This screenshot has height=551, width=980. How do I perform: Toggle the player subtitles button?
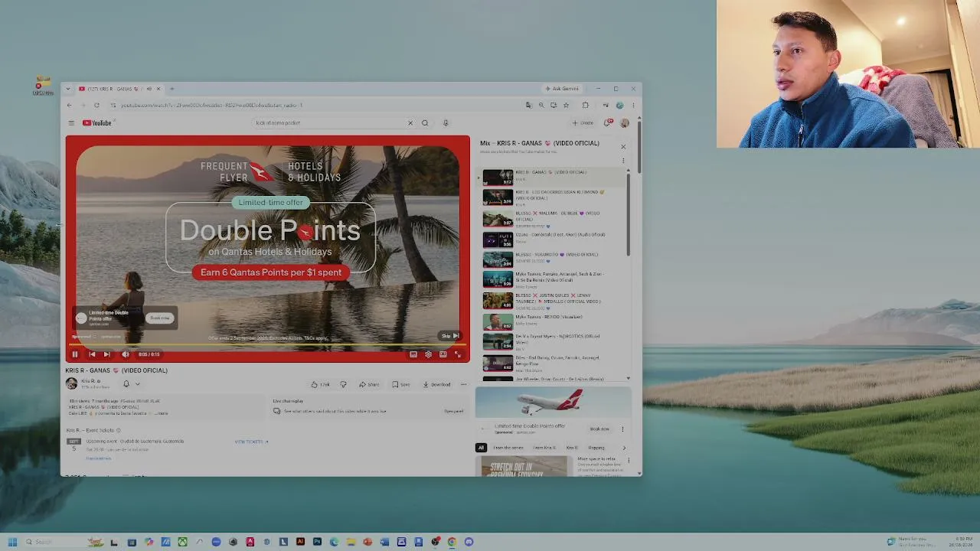tap(413, 354)
